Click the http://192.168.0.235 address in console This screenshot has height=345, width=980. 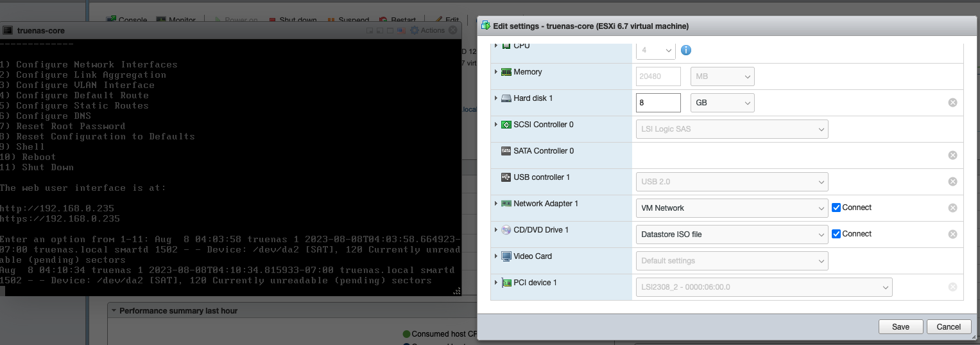(57, 208)
